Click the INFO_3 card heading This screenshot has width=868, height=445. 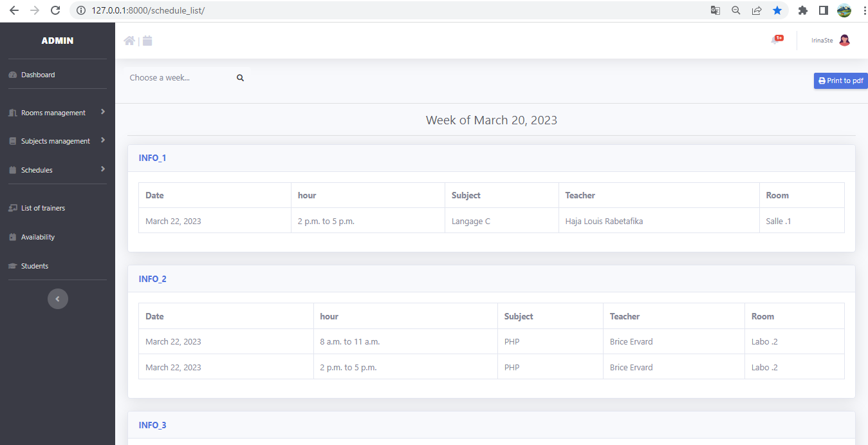pyautogui.click(x=152, y=425)
